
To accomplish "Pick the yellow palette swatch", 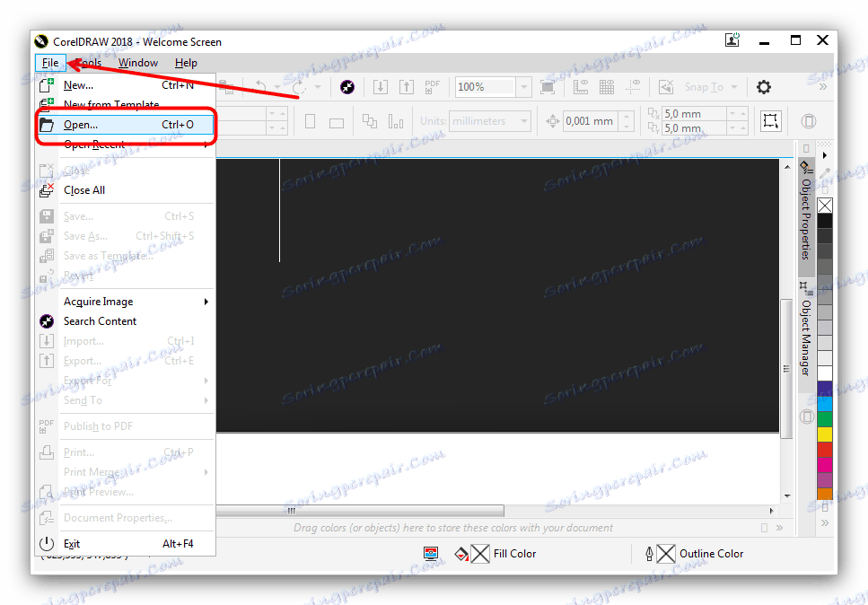I will coord(825,434).
